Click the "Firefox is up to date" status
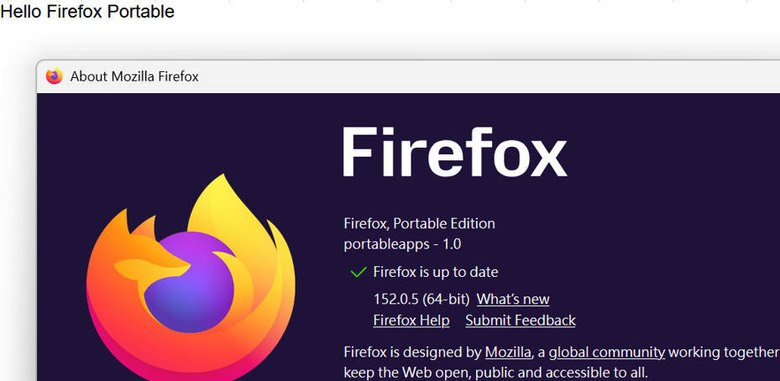The width and height of the screenshot is (780, 381). click(435, 272)
